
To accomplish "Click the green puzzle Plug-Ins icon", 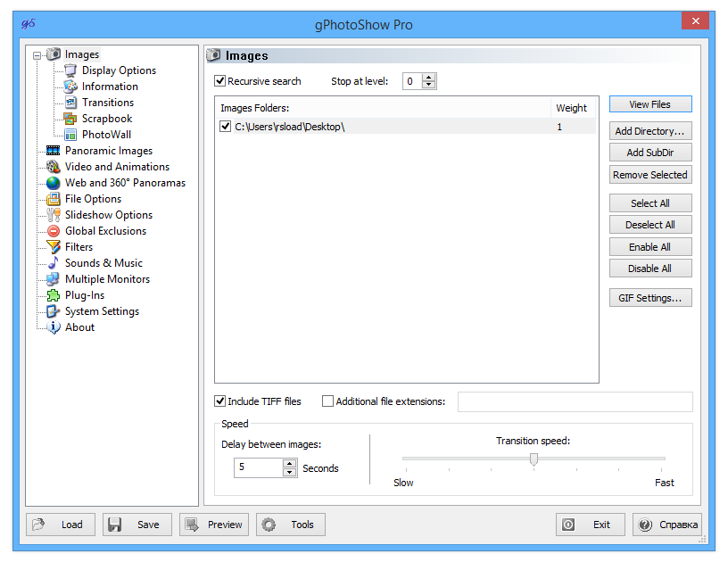I will tap(54, 295).
